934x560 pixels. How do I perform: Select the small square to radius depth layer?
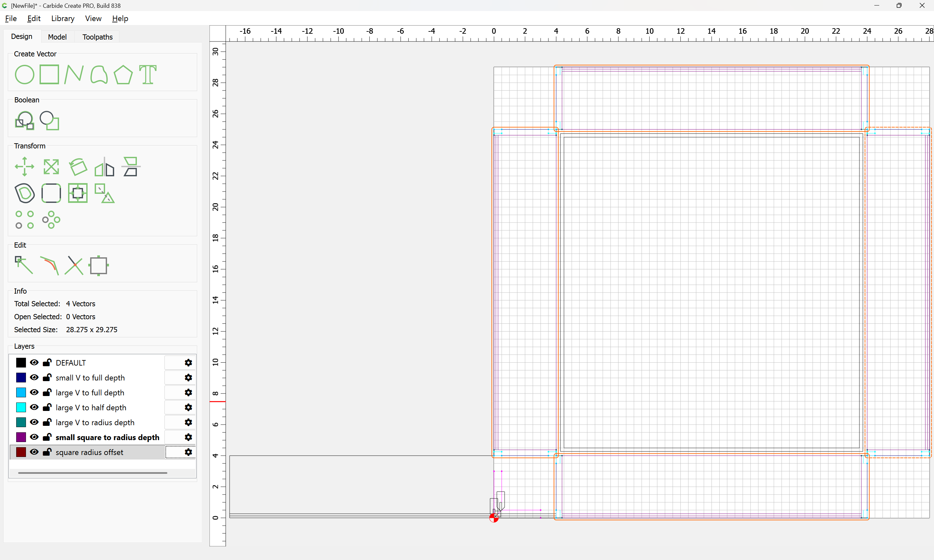coord(107,437)
